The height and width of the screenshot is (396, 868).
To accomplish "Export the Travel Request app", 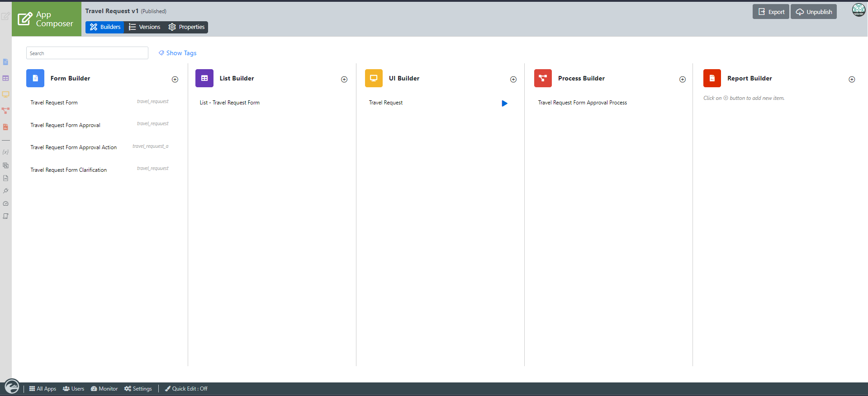I will (x=771, y=12).
